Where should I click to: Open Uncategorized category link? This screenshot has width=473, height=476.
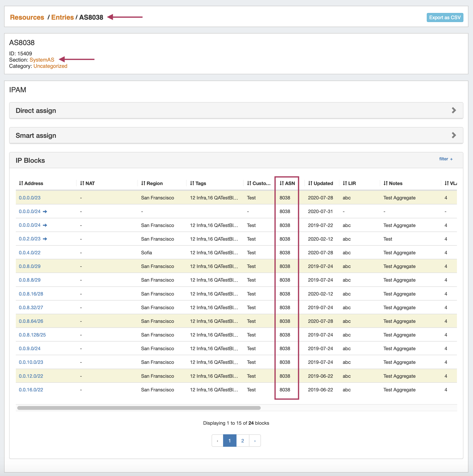(x=50, y=66)
